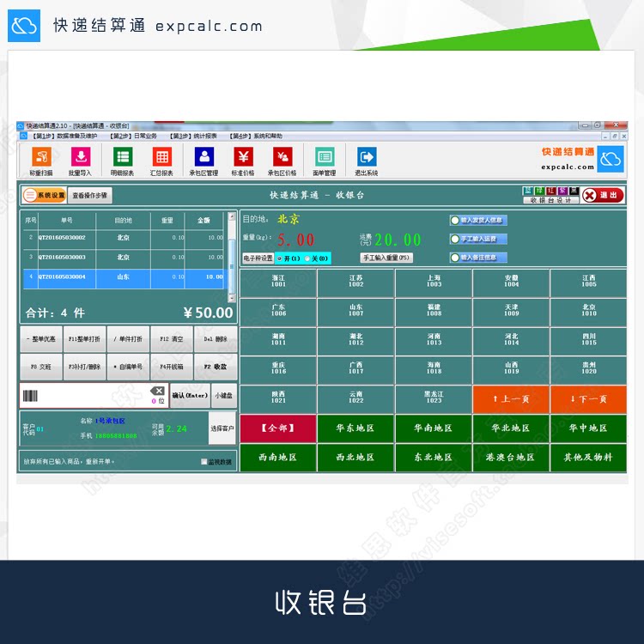644x644 pixels.
Task: Tick the 监视数据 monitor data checkbox
Action: point(204,462)
